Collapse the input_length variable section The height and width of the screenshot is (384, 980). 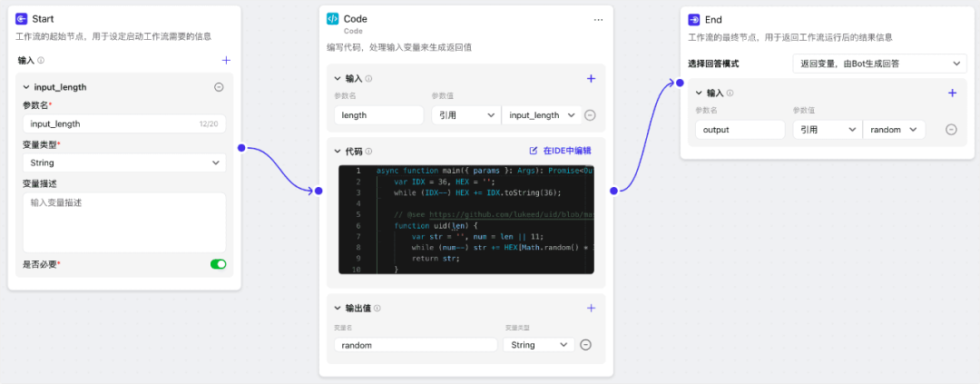pos(26,87)
